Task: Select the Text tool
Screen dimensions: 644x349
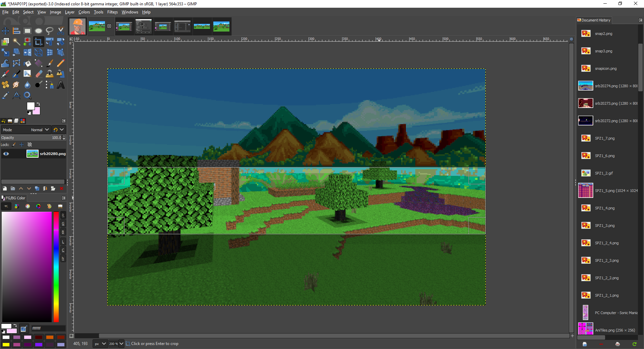Action: pos(61,85)
